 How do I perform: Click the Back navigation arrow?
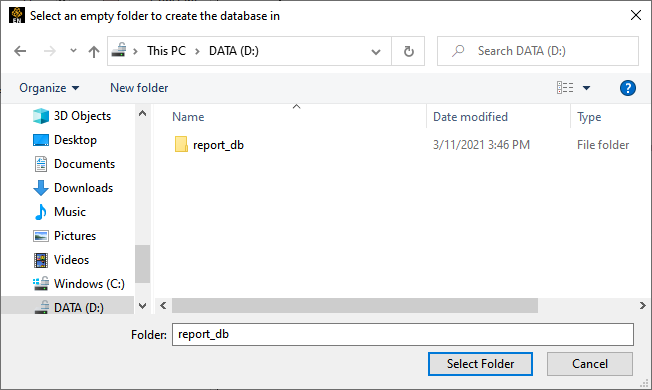pyautogui.click(x=20, y=51)
